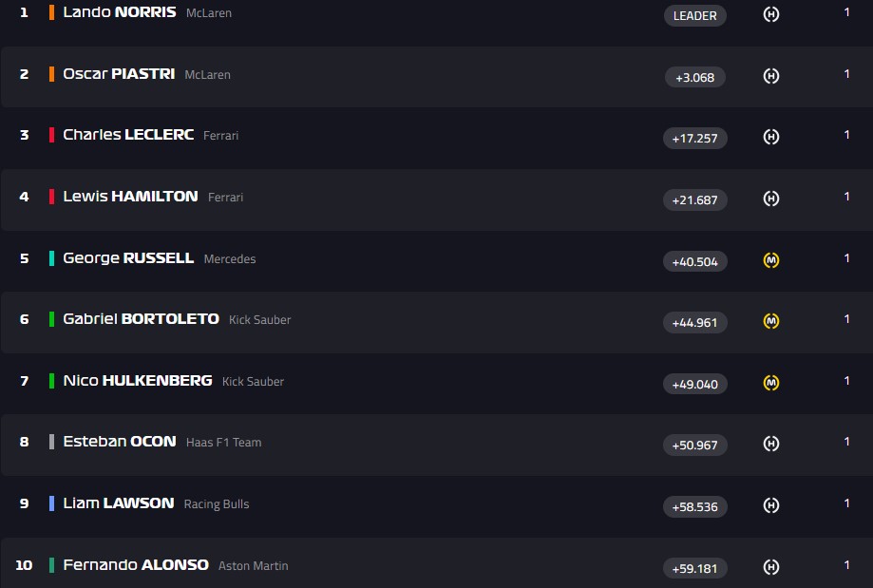Click the hard tyre icon in Lando Norris's row
The height and width of the screenshot is (588, 873).
tap(771, 14)
